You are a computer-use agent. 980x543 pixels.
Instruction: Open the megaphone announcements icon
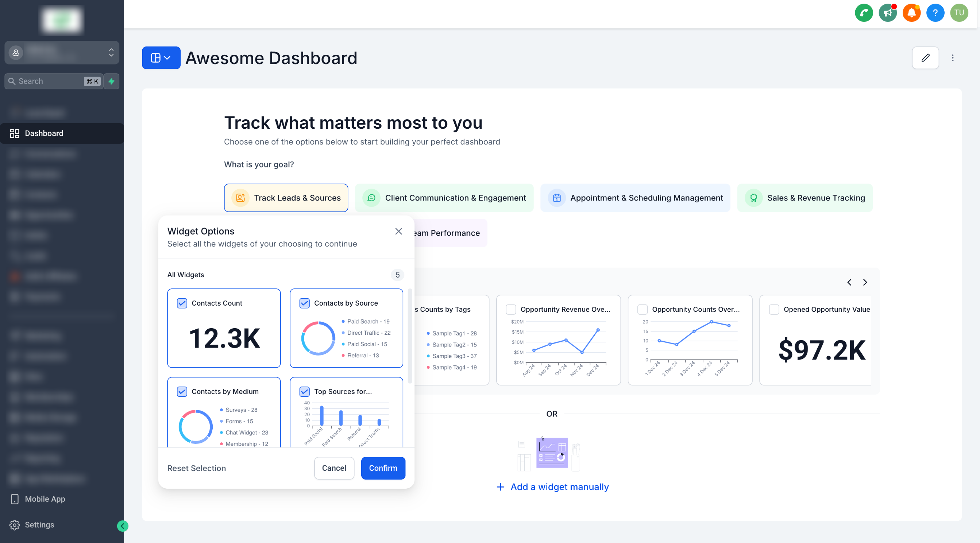pyautogui.click(x=888, y=13)
